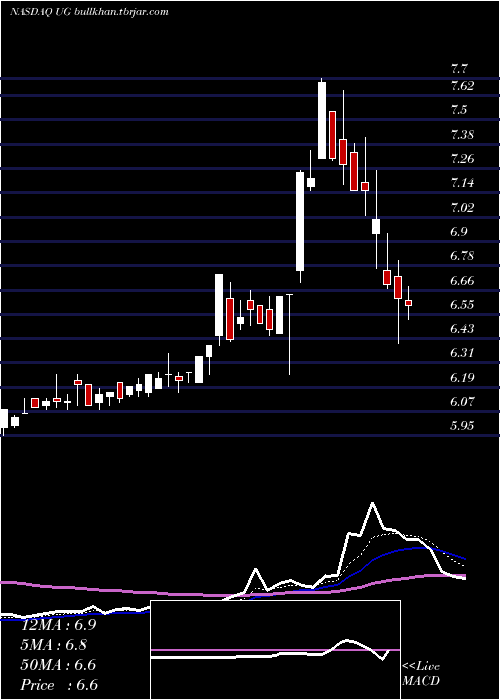Click the 6.66 price axis label
The height and width of the screenshot is (700, 500).
pyautogui.click(x=462, y=281)
